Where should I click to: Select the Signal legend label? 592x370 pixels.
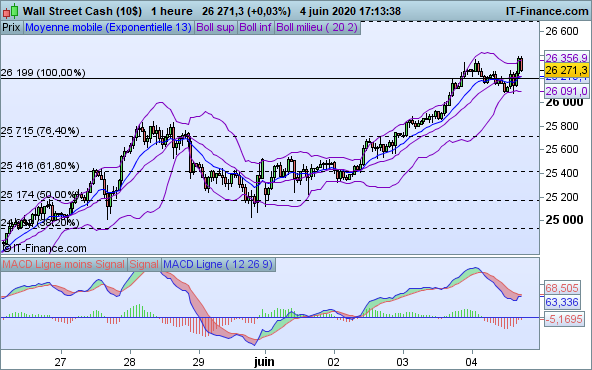point(144,264)
